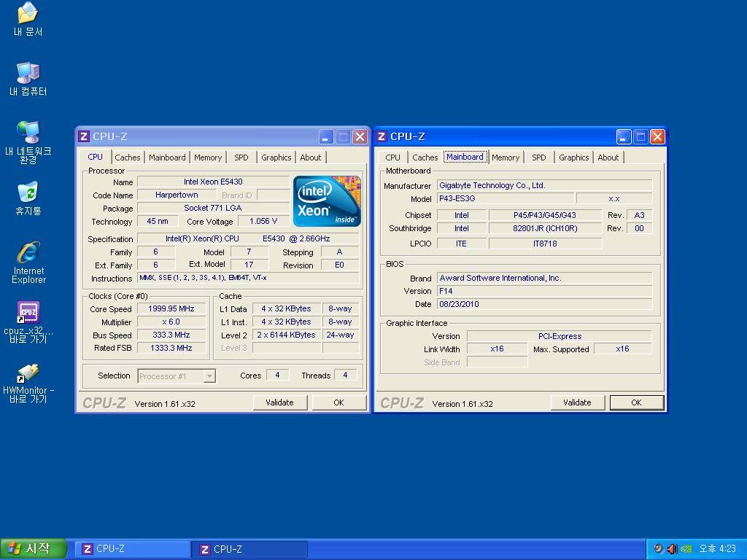
Task: Close the left CPU-Z window
Action: [x=360, y=137]
